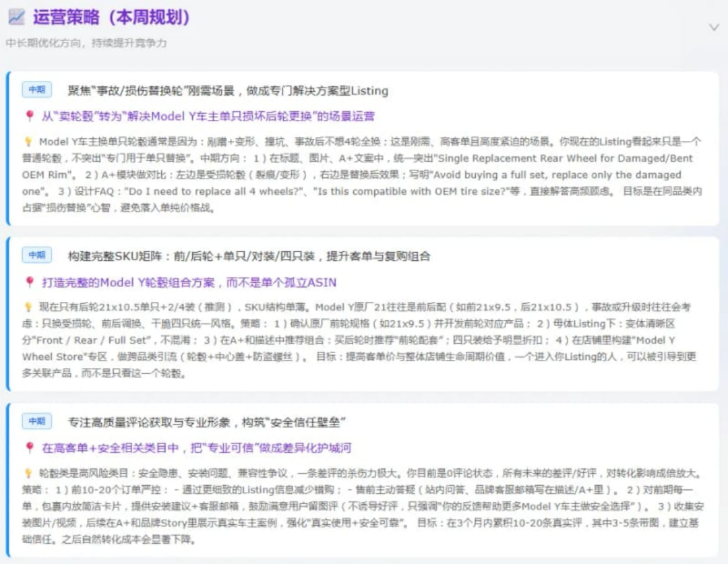The height and width of the screenshot is (564, 728).
Task: Open the 构建完整SKU矩阵 card title
Action: (249, 256)
